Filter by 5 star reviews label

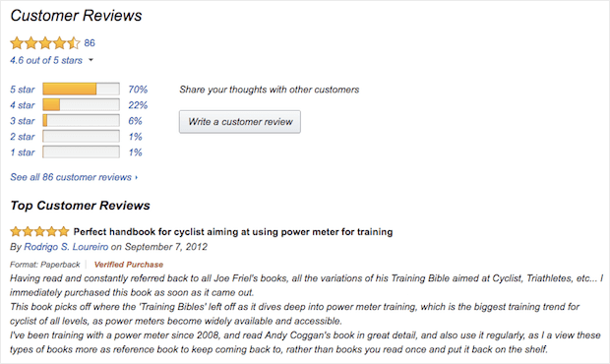point(23,90)
